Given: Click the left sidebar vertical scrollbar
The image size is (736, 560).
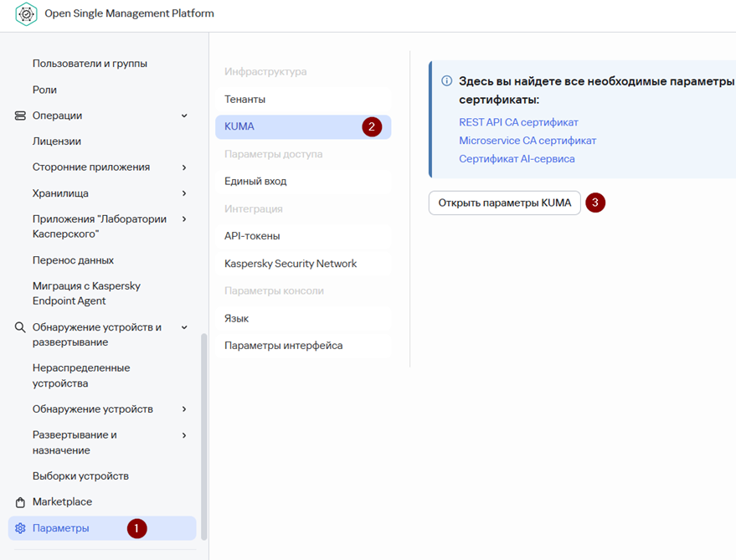Looking at the screenshot, I should [x=203, y=437].
